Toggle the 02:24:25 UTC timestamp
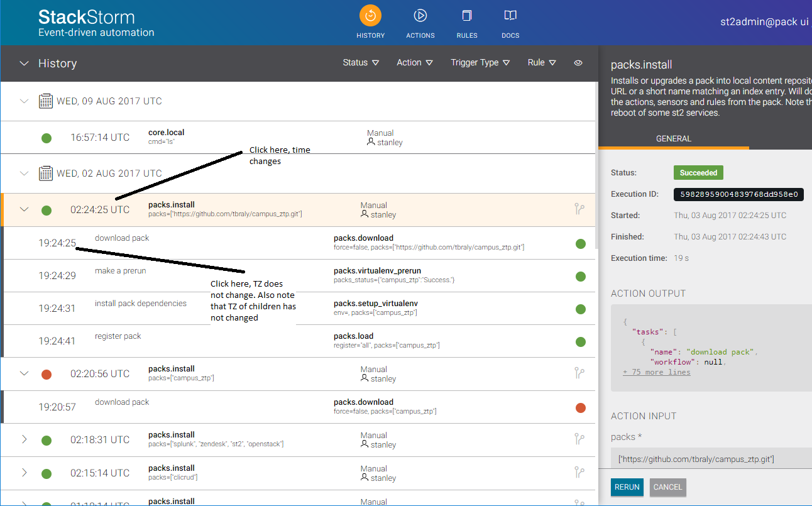The height and width of the screenshot is (506, 812). point(100,210)
